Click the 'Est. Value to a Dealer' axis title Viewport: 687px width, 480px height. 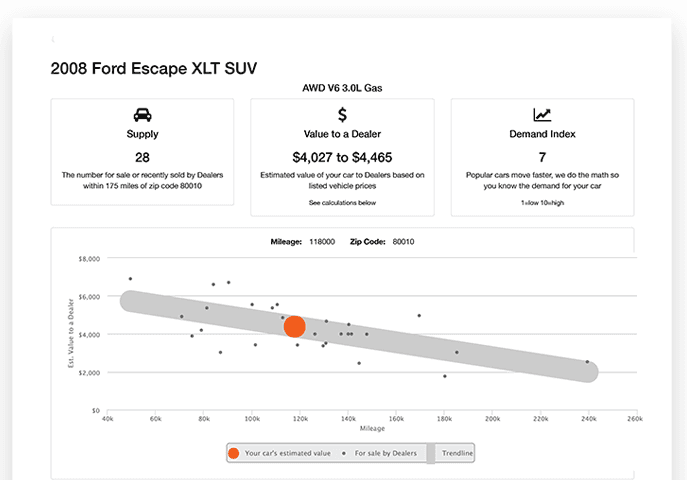(71, 333)
